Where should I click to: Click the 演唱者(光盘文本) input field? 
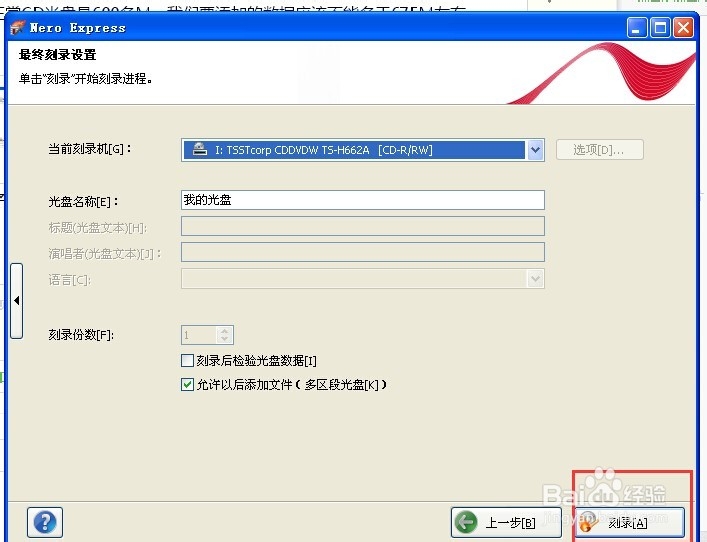pyautogui.click(x=363, y=252)
